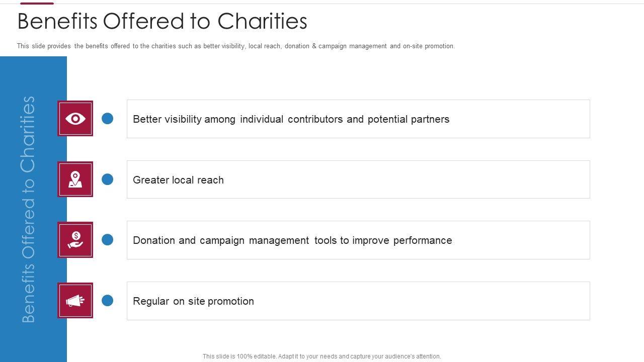Viewport: 644px width, 362px height.
Task: Click blue bullet beside 'Better visibility' row
Action: 108,119
